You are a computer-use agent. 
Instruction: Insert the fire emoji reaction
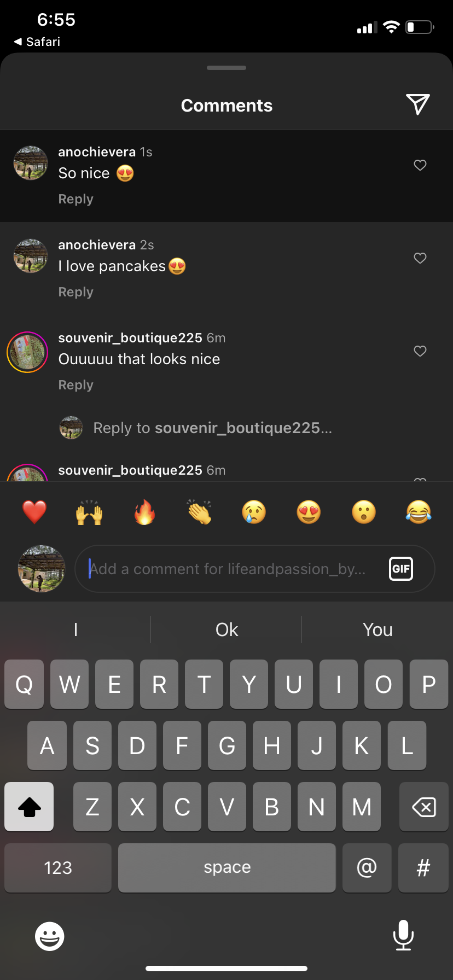[x=144, y=512]
